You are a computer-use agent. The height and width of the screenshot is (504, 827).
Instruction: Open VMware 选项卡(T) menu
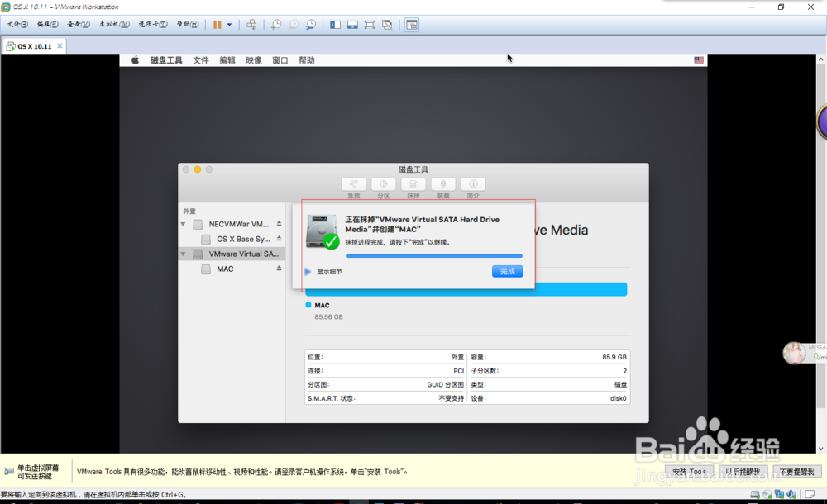click(153, 24)
